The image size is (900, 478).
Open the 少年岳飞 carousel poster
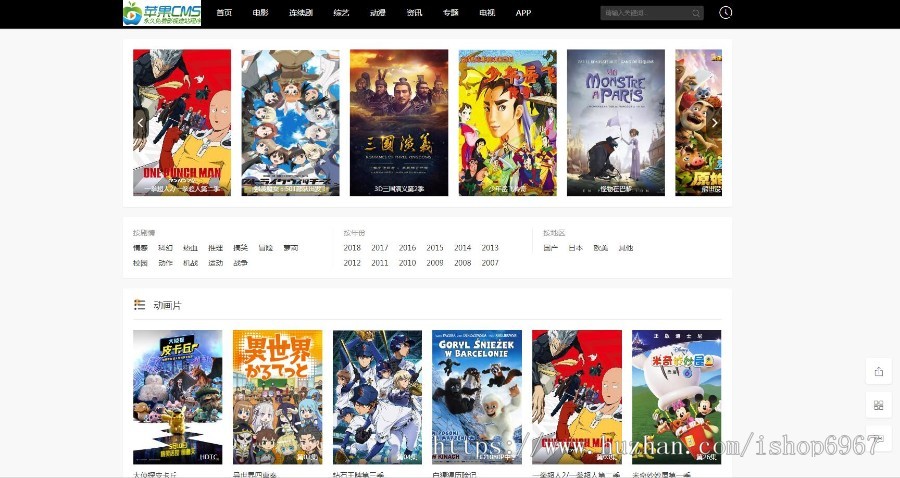(507, 123)
